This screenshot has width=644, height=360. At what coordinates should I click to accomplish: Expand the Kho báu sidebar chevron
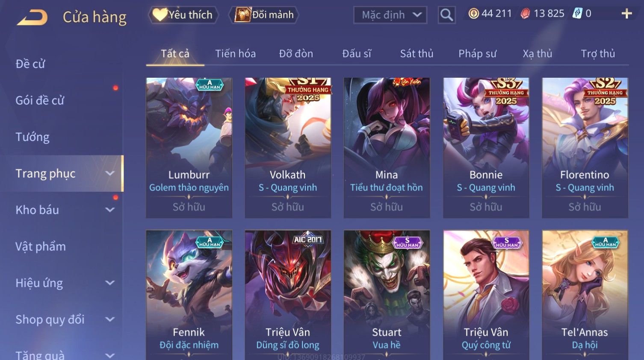[x=110, y=210]
